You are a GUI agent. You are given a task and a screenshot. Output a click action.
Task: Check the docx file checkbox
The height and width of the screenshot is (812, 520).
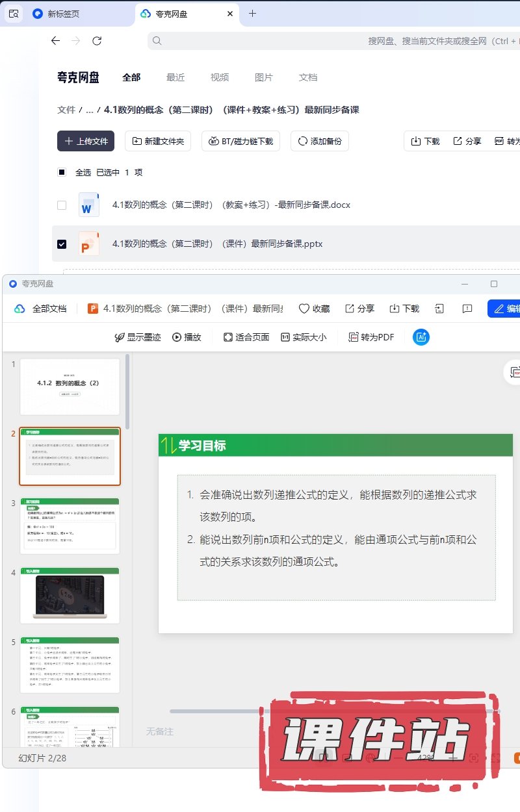(x=62, y=205)
